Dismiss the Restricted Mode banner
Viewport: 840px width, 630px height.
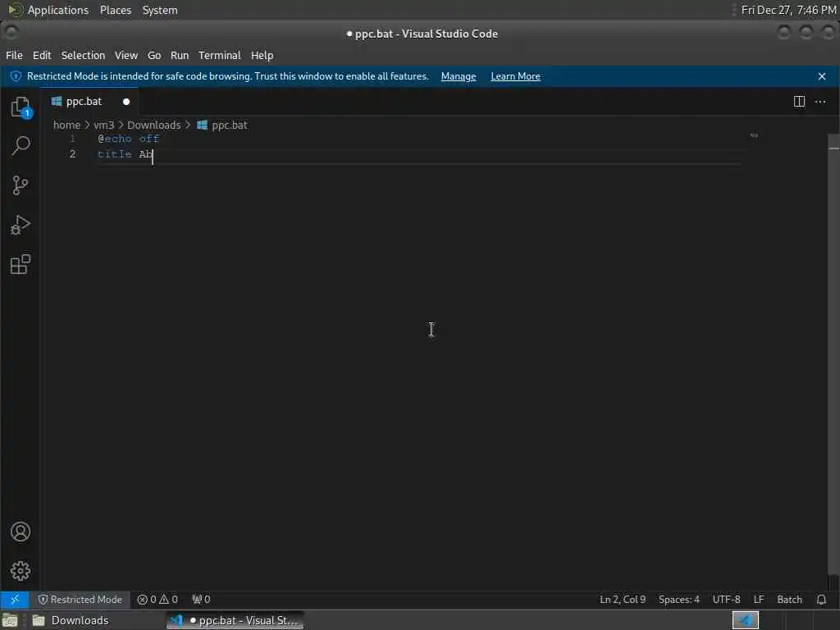coord(822,76)
